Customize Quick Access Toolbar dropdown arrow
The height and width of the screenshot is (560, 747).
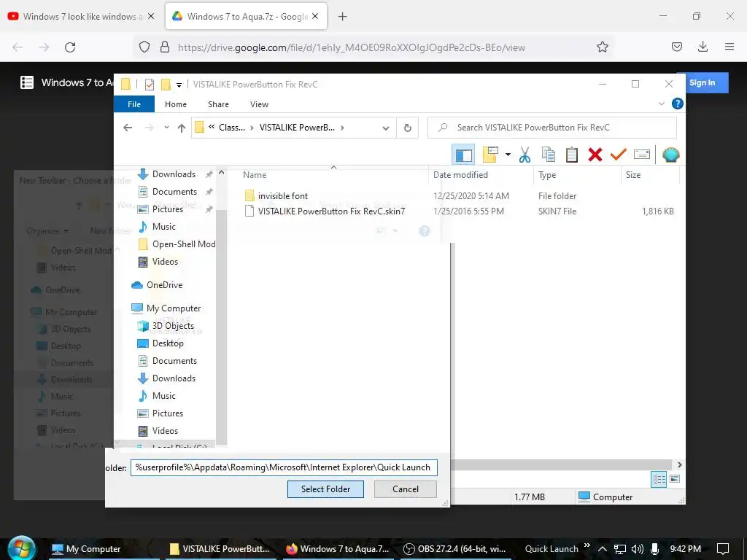(x=179, y=85)
